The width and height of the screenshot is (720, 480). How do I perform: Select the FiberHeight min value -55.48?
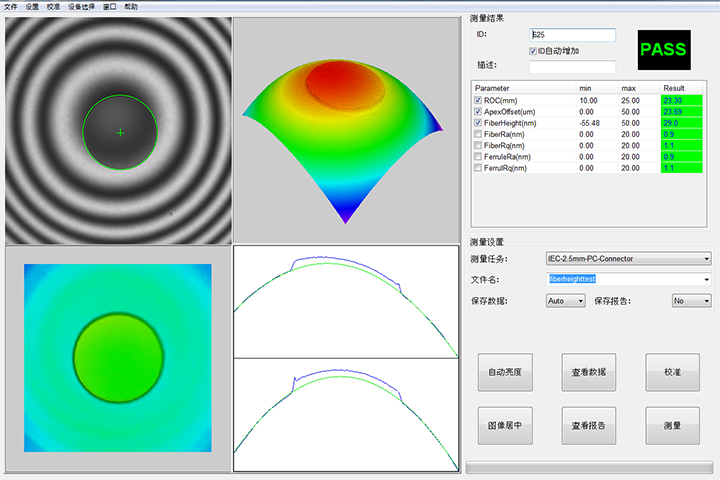590,123
